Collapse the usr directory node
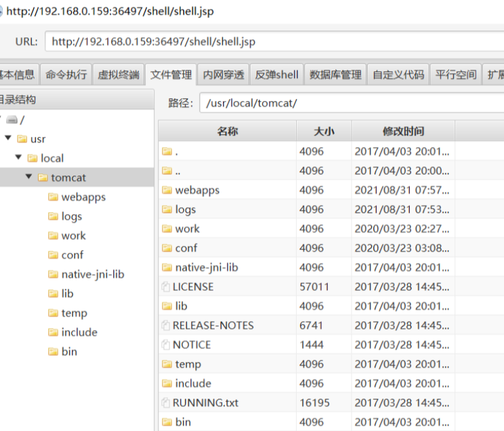The height and width of the screenshot is (431, 504). pos(8,139)
